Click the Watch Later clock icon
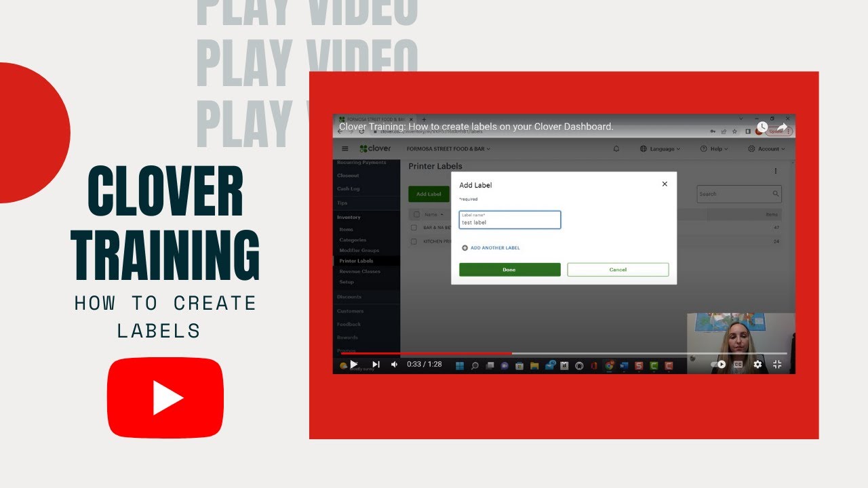This screenshot has width=868, height=488. click(x=762, y=127)
